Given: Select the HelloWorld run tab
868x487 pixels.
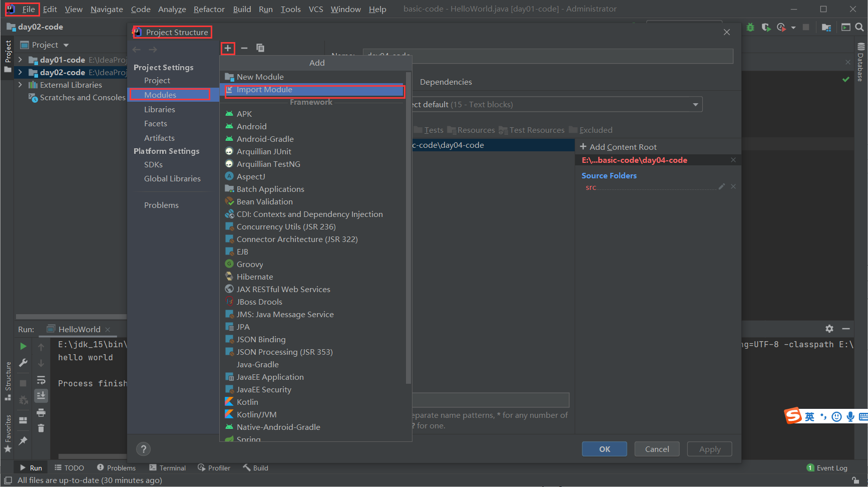Looking at the screenshot, I should click(x=79, y=329).
